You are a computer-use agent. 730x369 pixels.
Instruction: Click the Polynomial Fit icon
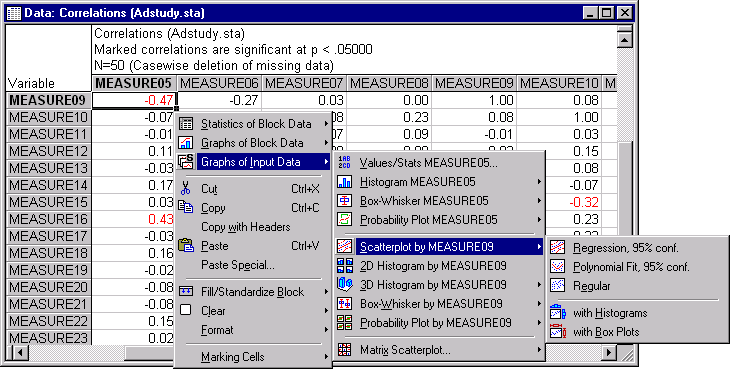pos(558,267)
